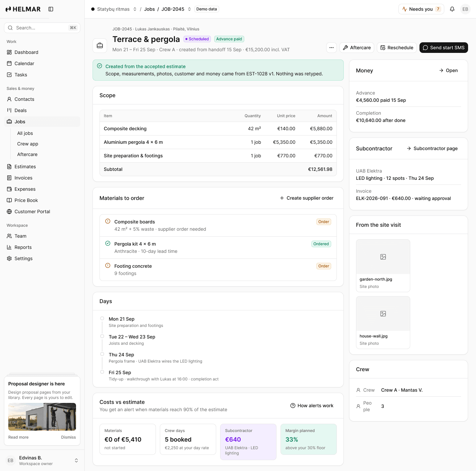
Task: Open How alerts work
Action: (312, 406)
